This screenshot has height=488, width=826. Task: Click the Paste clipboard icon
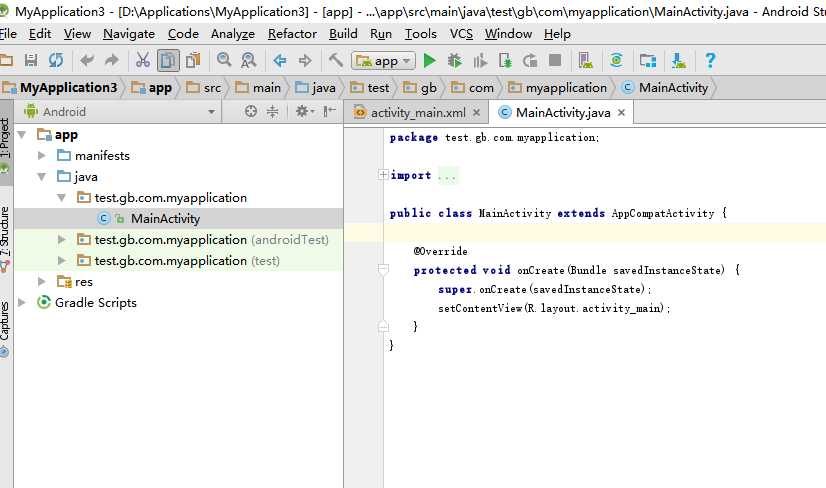[x=193, y=61]
